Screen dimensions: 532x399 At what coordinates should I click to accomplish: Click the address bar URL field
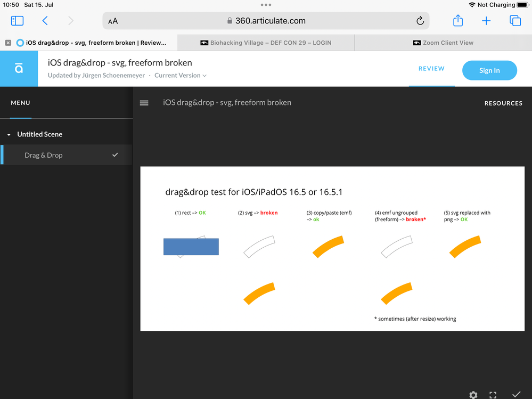266,21
